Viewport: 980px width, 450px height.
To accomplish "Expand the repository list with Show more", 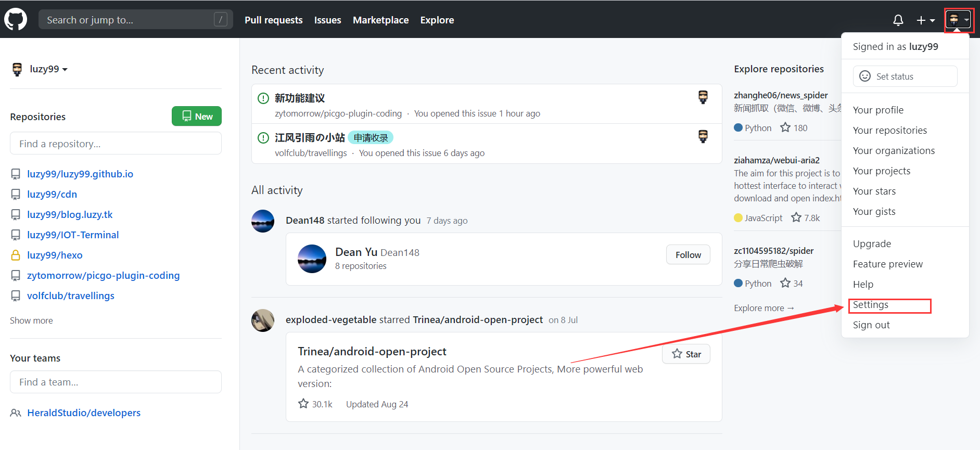I will click(31, 320).
